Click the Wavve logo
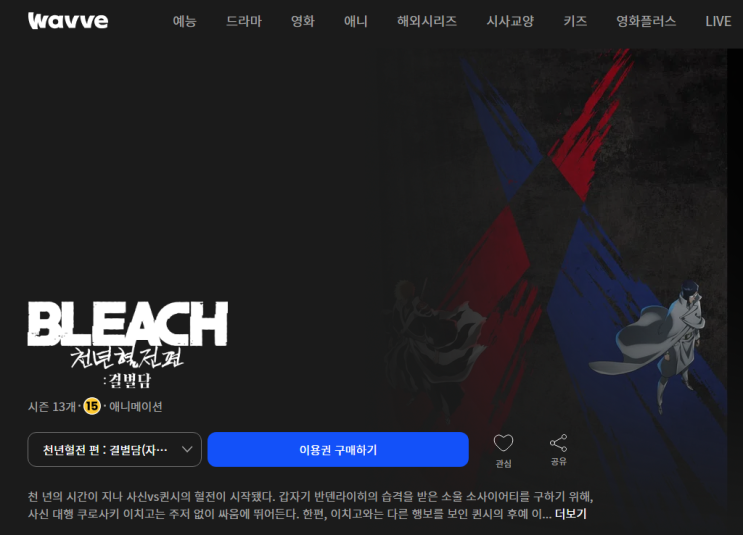743x535 pixels. tap(68, 20)
